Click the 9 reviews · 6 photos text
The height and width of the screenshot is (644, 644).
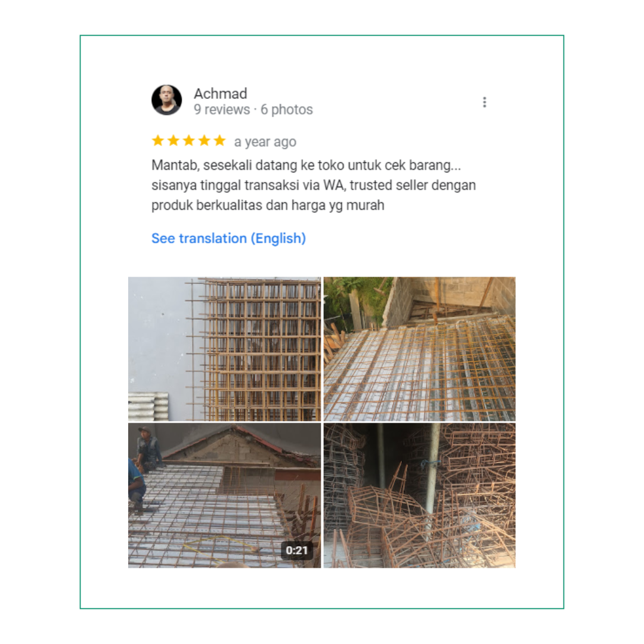[x=253, y=110]
